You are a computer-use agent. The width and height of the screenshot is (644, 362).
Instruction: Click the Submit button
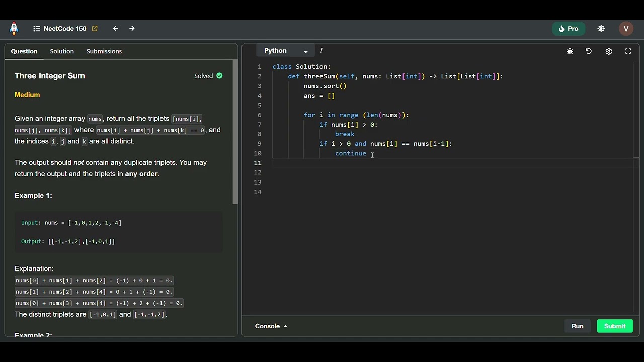(x=615, y=326)
